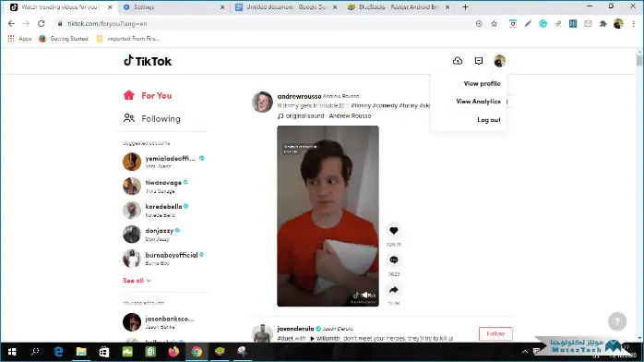Select View profile from dropdown menu

tap(482, 83)
